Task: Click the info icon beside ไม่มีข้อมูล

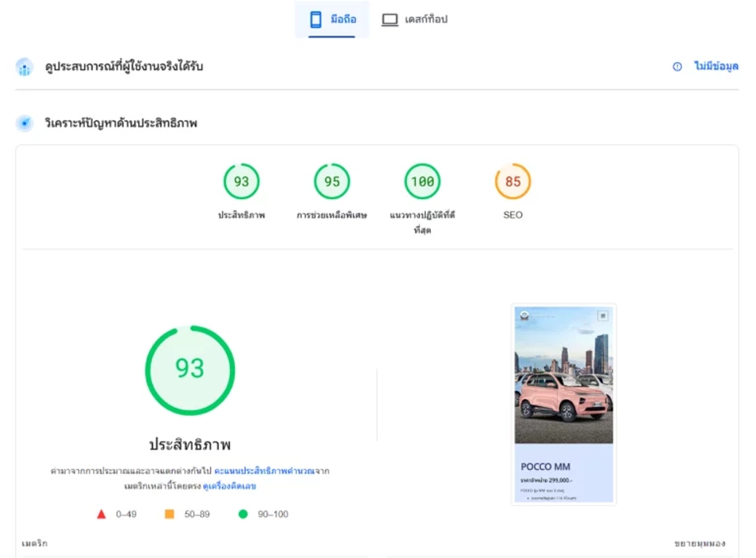Action: [677, 66]
